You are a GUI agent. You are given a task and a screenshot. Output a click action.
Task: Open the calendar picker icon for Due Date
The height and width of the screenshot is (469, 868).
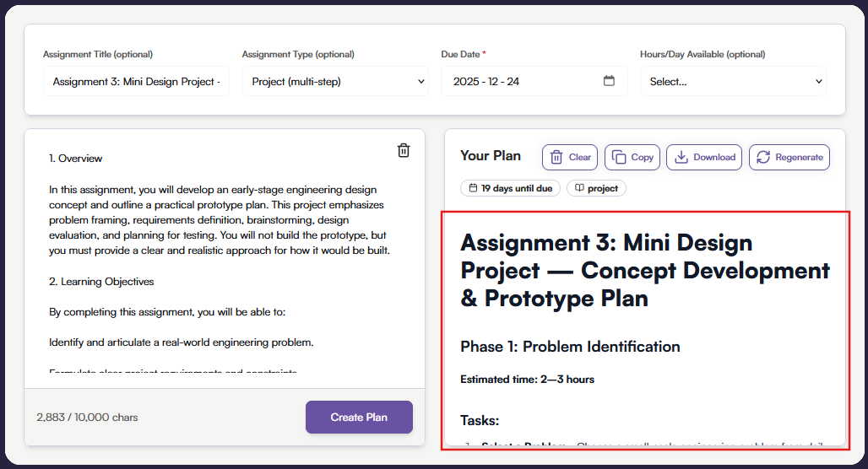click(x=609, y=81)
